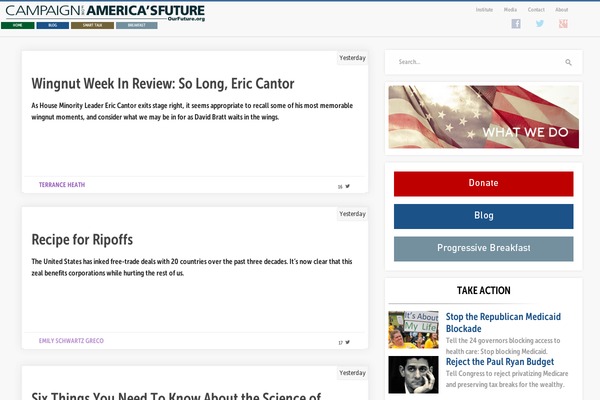Click the Progressive Breakfast button
The image size is (600, 400).
pos(484,249)
